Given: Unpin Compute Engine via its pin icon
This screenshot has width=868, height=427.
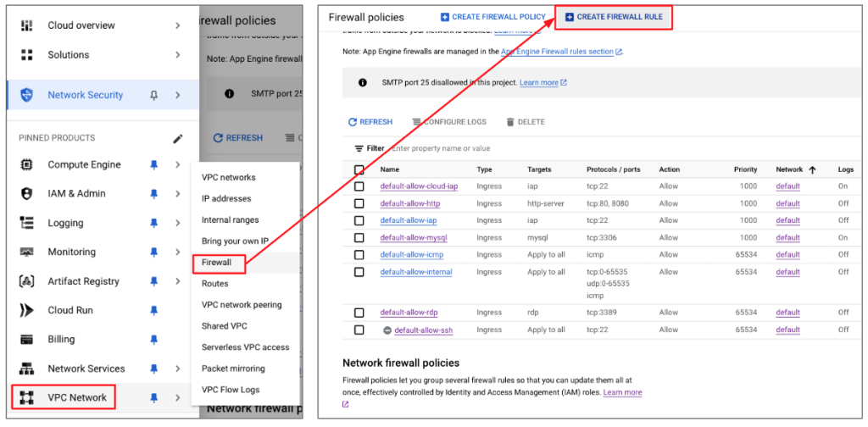Looking at the screenshot, I should (x=154, y=165).
